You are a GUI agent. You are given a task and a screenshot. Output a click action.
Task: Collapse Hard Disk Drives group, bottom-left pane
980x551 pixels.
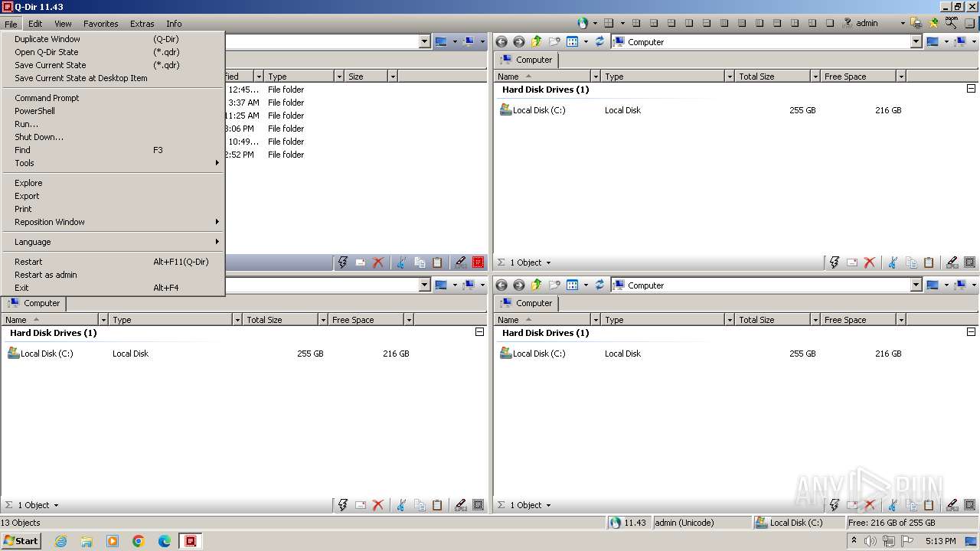479,332
